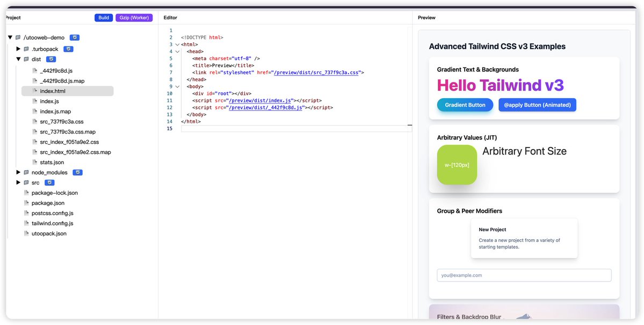
Task: Click the Preview panel header
Action: pyautogui.click(x=426, y=18)
